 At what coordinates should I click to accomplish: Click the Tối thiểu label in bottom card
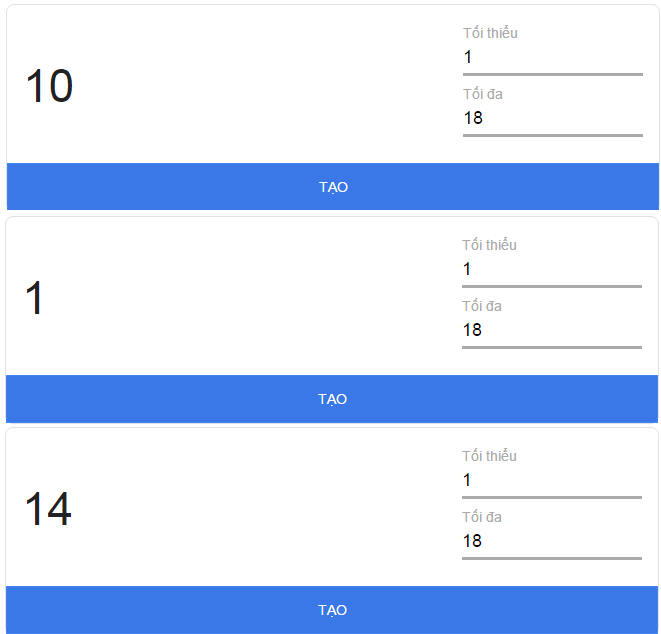489,456
